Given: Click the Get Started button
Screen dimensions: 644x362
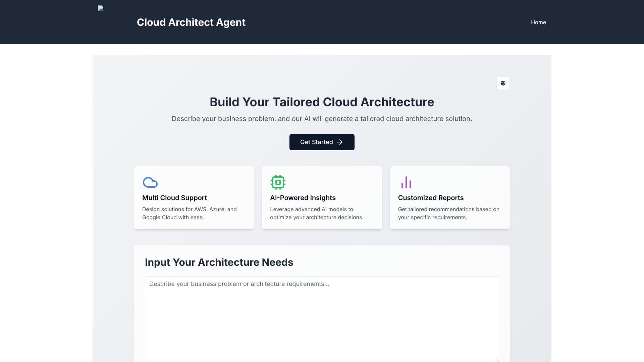Looking at the screenshot, I should click(x=322, y=142).
